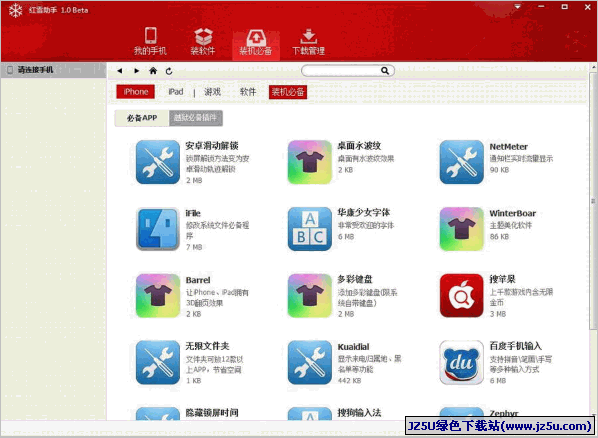The width and height of the screenshot is (598, 438).
Task: Click the search input field
Action: [x=347, y=71]
